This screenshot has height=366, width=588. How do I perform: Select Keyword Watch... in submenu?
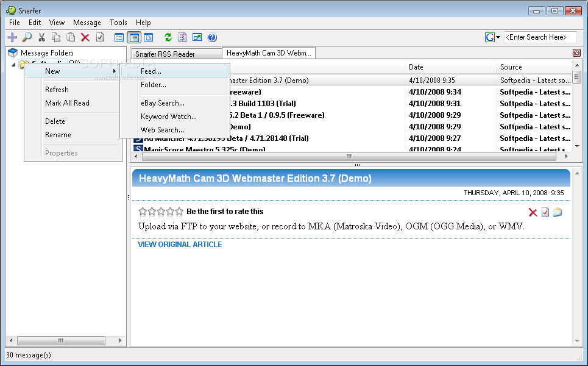(175, 117)
